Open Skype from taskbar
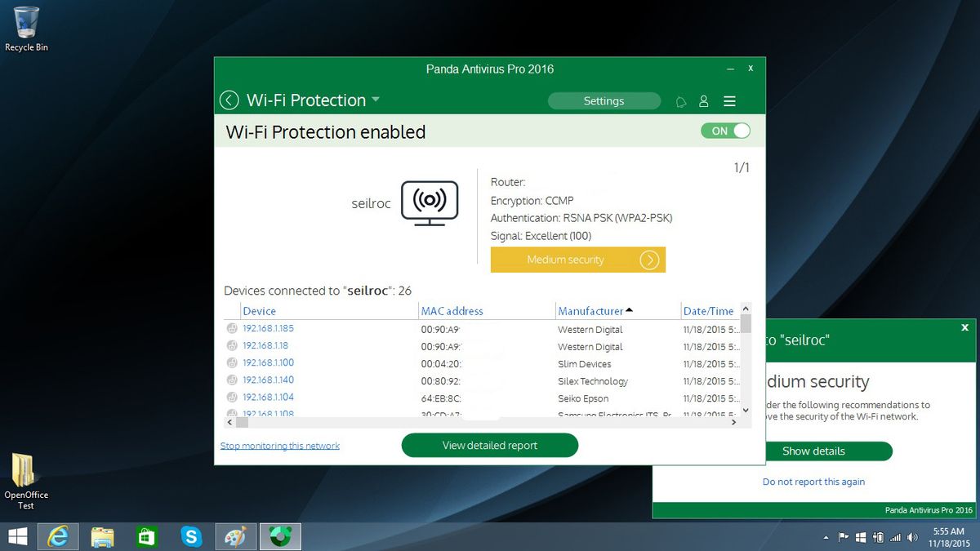Screen dimensions: 980x551 [191, 536]
